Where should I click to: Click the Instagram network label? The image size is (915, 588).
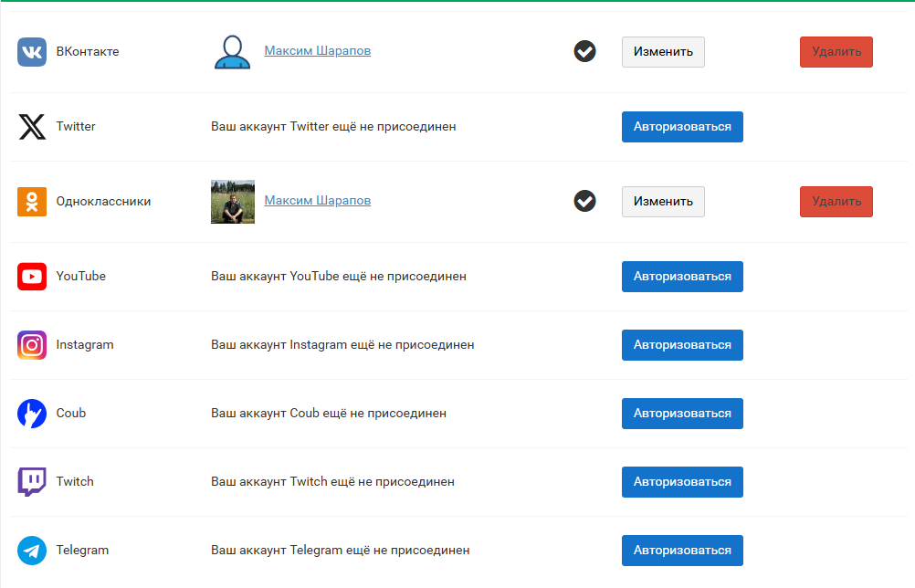[85, 345]
